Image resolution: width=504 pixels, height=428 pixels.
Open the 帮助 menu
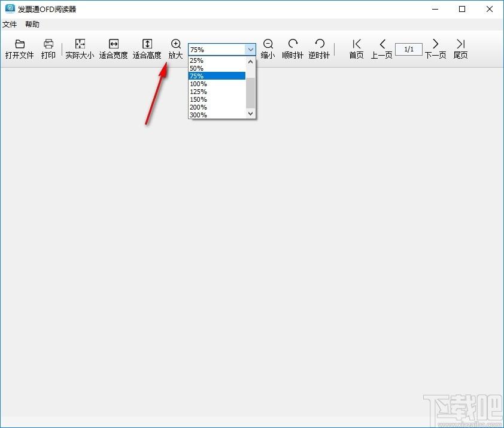32,25
